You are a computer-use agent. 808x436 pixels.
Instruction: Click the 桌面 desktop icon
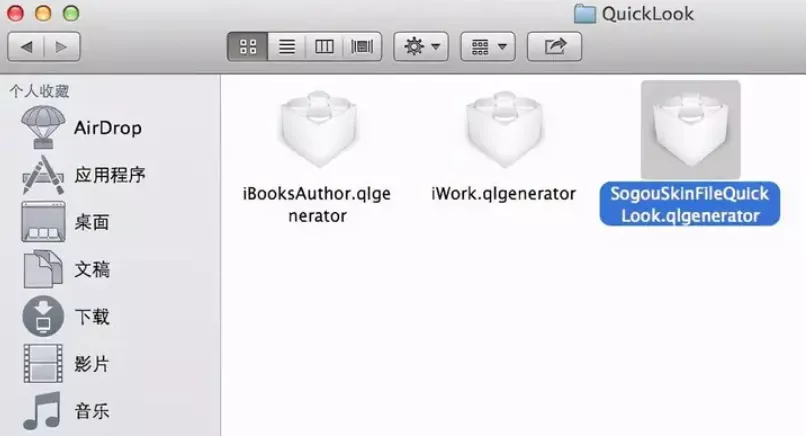point(43,222)
